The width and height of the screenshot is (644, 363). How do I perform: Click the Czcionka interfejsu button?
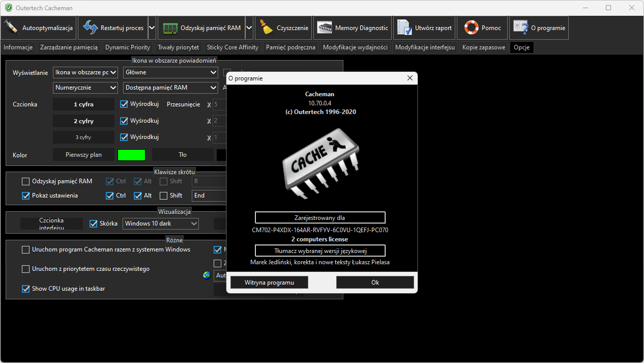(51, 224)
